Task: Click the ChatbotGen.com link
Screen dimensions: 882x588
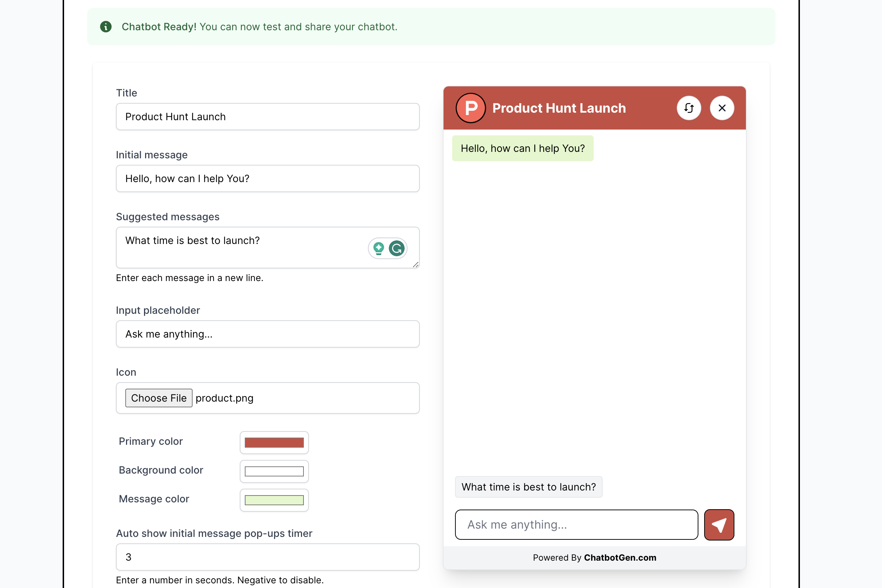Action: pos(620,558)
